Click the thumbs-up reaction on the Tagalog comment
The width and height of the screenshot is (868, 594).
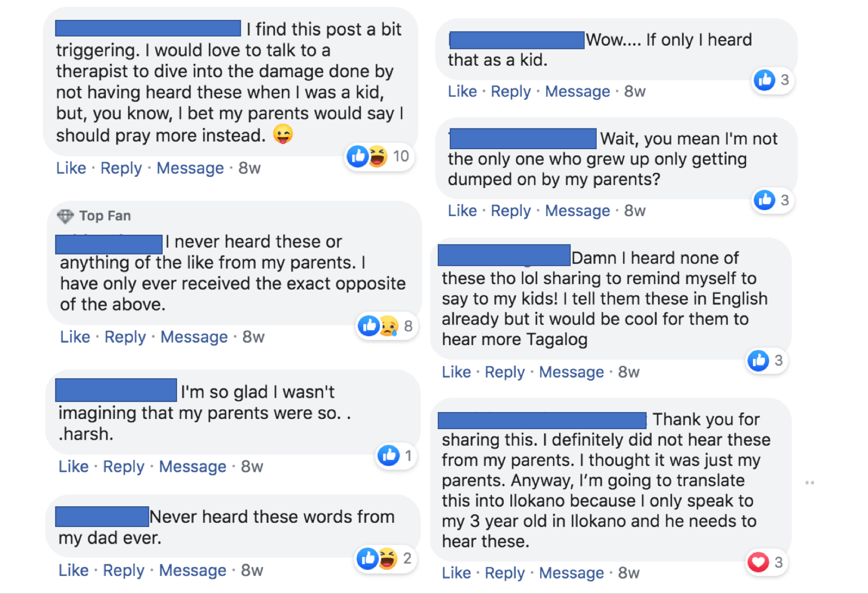pos(758,360)
